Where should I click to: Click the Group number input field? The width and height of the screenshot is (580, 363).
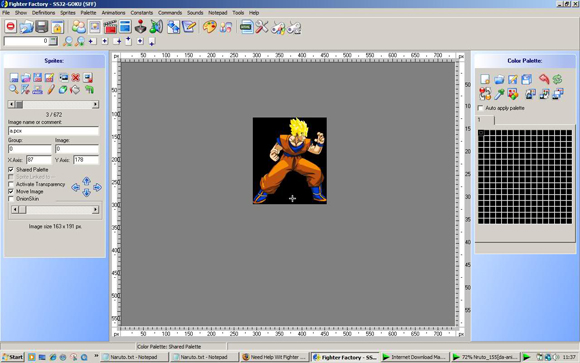click(x=30, y=149)
